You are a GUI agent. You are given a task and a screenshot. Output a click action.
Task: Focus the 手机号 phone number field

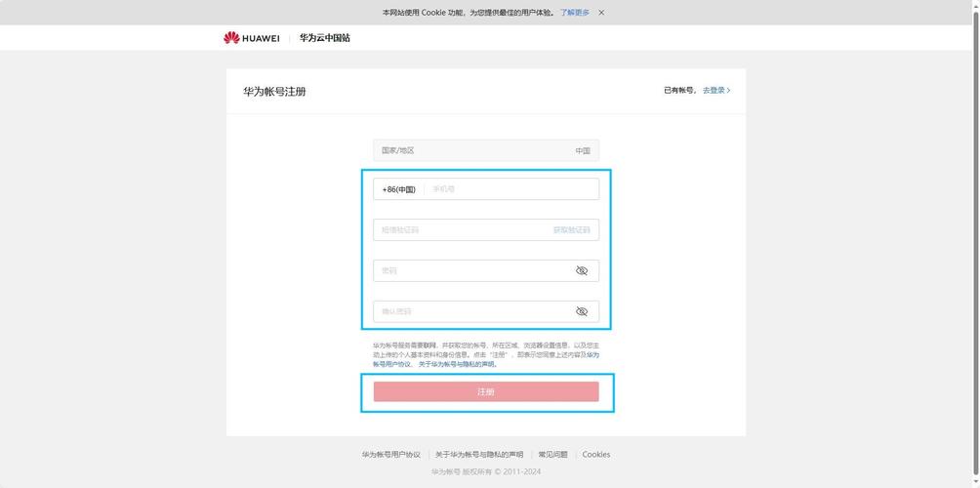[512, 189]
